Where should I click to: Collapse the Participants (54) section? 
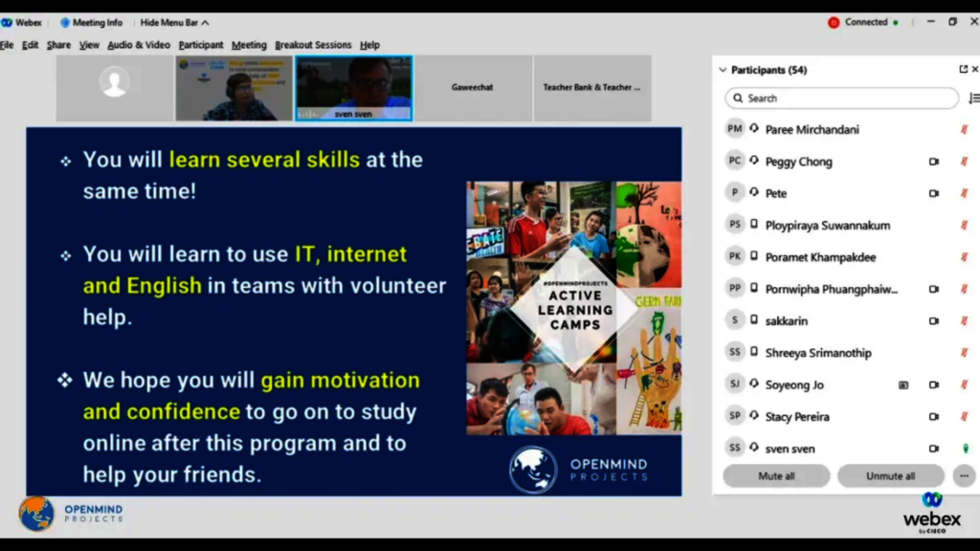click(x=723, y=69)
